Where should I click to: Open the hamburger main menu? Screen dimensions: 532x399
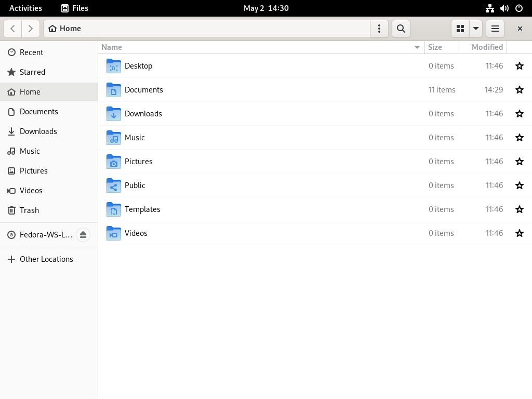(x=495, y=29)
